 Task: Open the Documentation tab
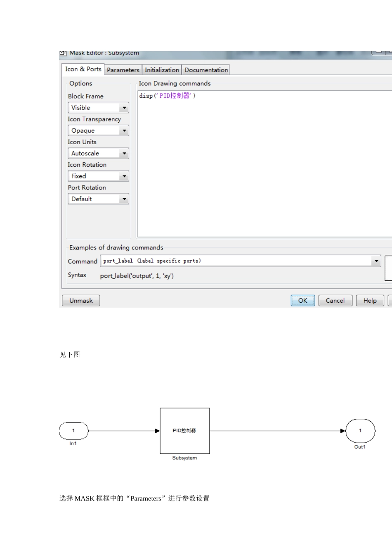coord(206,70)
